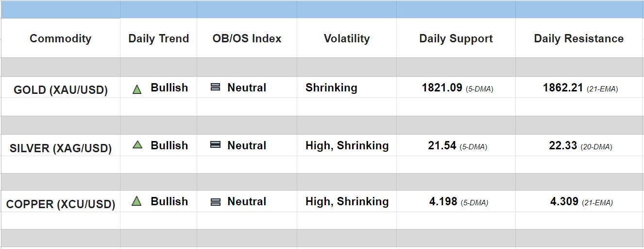This screenshot has height=249, width=644.
Task: Click the green bullish triangle for Silver
Action: (137, 144)
